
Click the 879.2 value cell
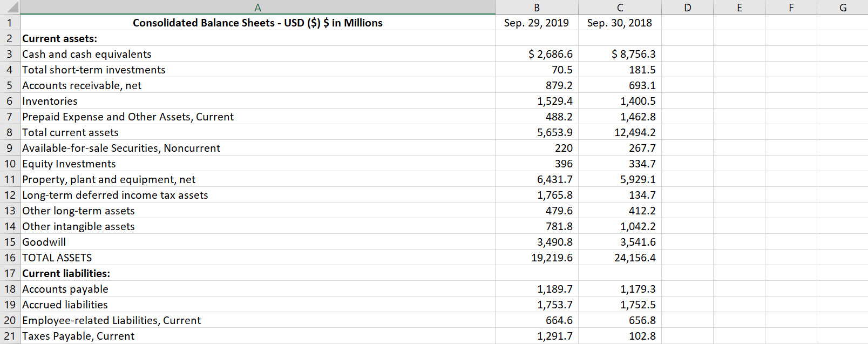(537, 85)
